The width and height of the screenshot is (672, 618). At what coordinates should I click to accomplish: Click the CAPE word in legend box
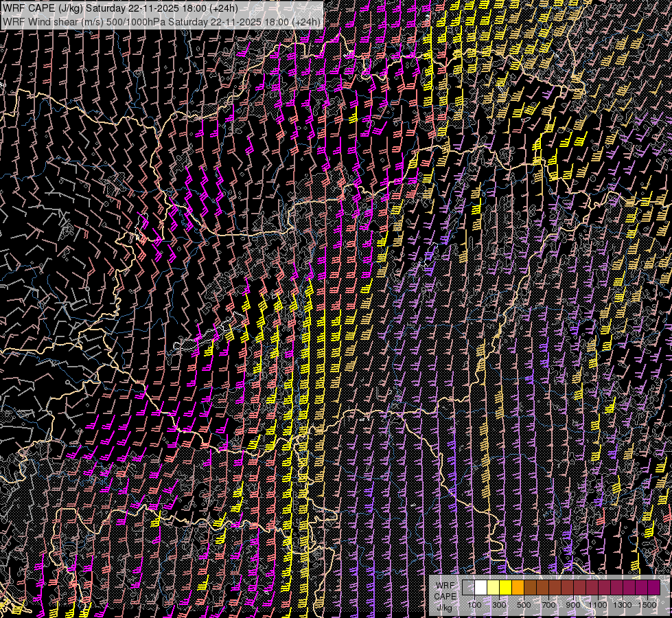445,596
